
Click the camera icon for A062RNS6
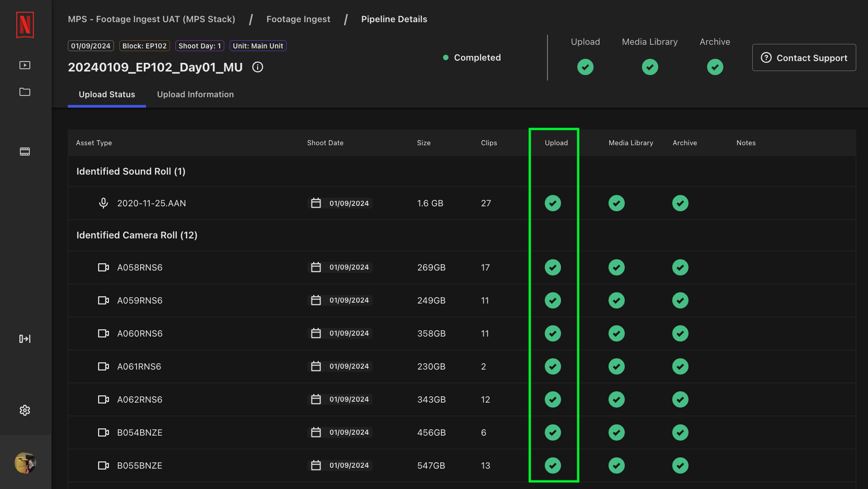pyautogui.click(x=104, y=399)
